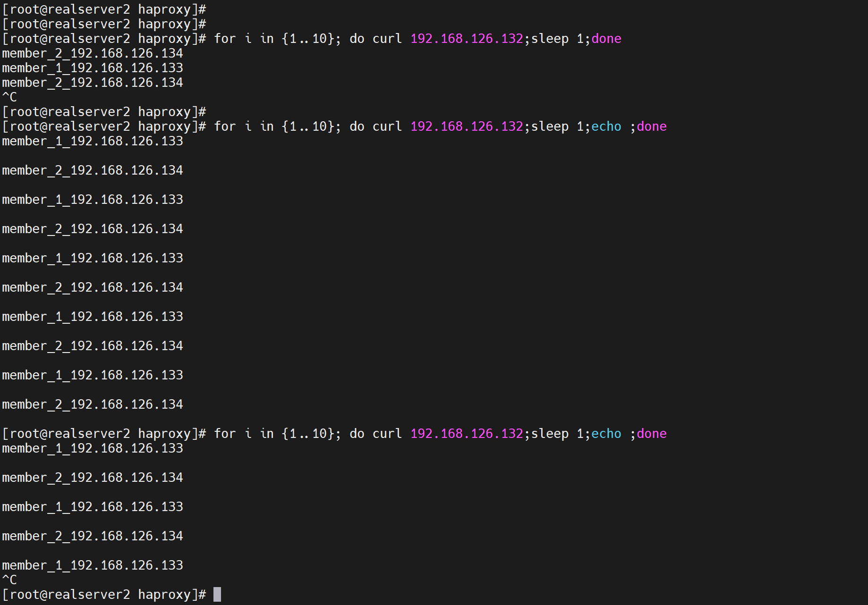Click the "do" keyword in the first loop command
The height and width of the screenshot is (605, 868).
(x=357, y=39)
